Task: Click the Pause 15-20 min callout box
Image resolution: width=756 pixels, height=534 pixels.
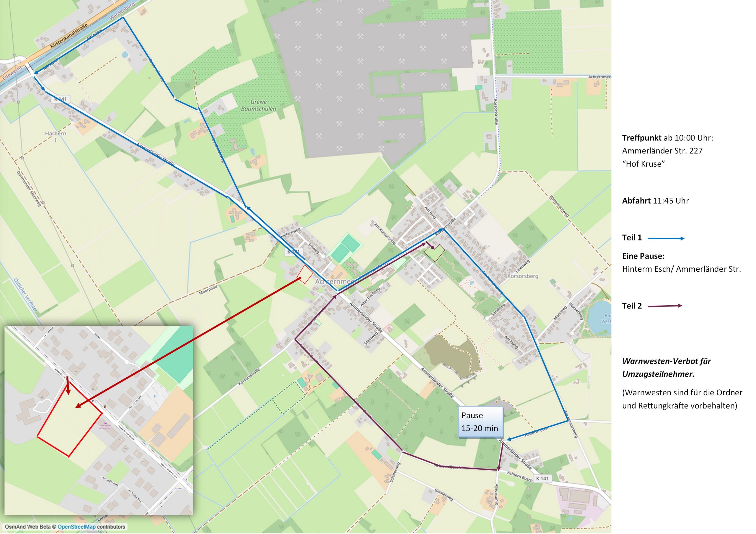Action: click(480, 422)
